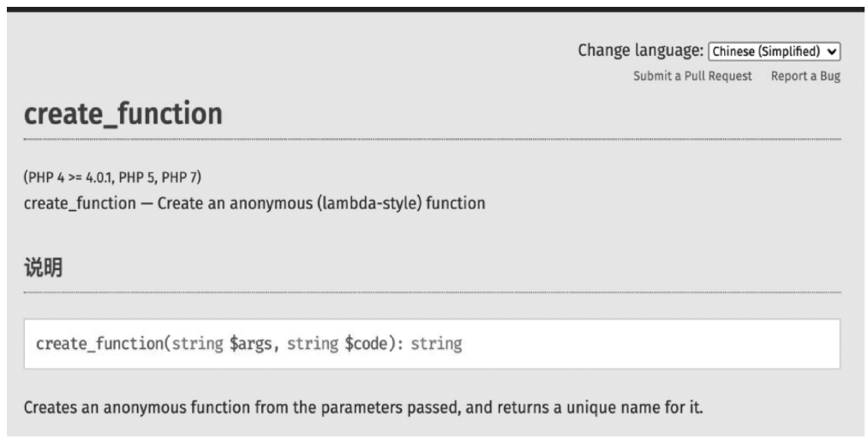Click dotted divider below 说明 heading
This screenshot has height=439, width=868.
coord(433,292)
